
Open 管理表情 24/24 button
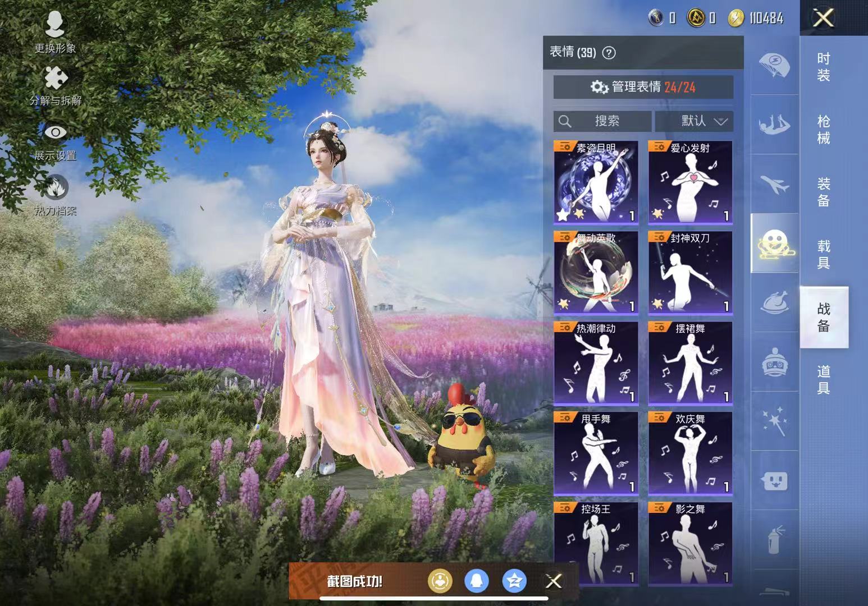[643, 87]
